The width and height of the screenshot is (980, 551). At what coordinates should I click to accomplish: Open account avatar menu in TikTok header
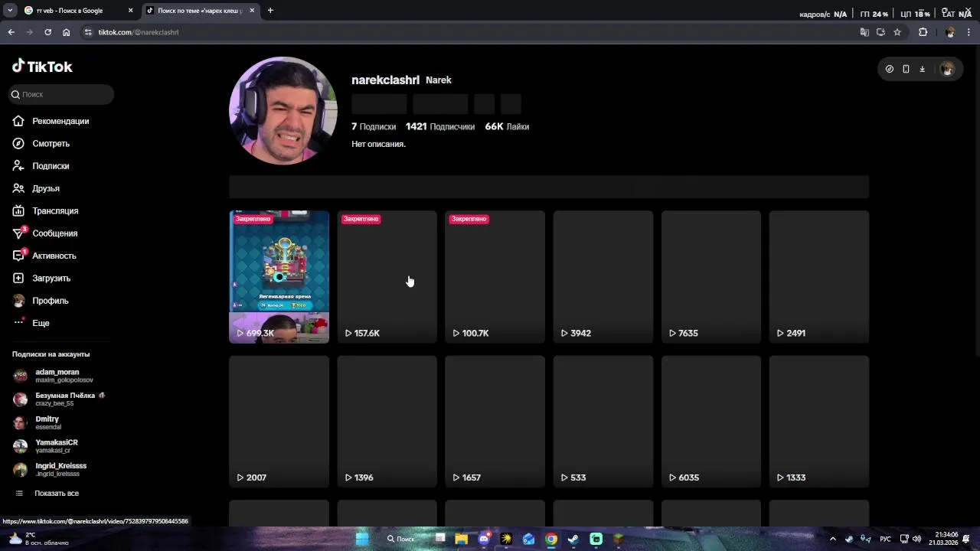(947, 69)
